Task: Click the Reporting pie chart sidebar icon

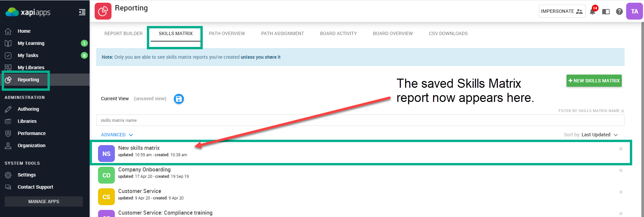Action: [x=8, y=80]
